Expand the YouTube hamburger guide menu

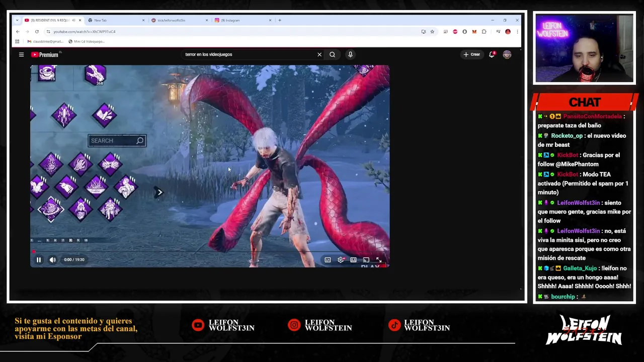point(21,54)
